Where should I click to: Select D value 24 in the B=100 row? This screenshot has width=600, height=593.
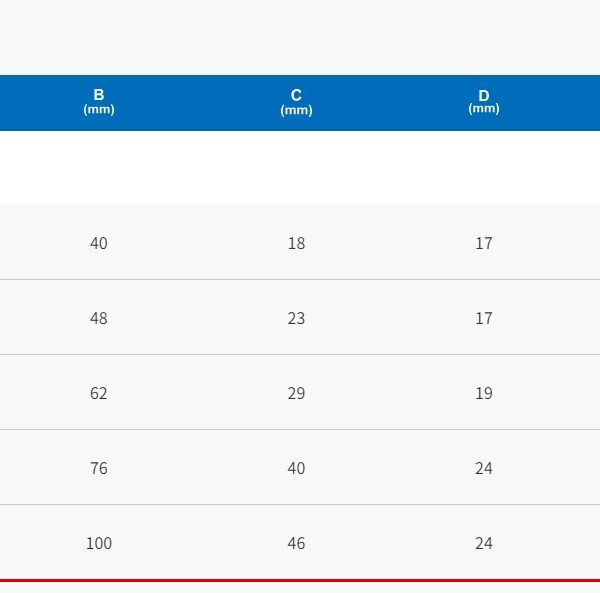484,543
